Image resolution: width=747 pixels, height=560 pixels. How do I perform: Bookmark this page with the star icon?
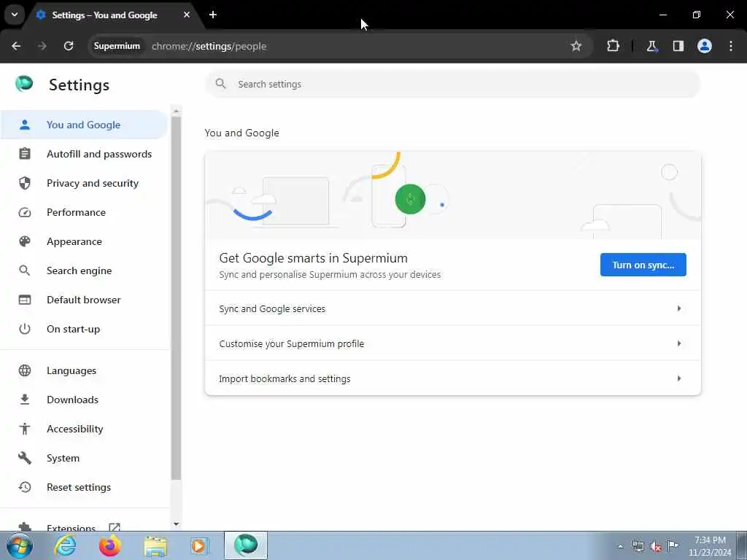point(576,46)
